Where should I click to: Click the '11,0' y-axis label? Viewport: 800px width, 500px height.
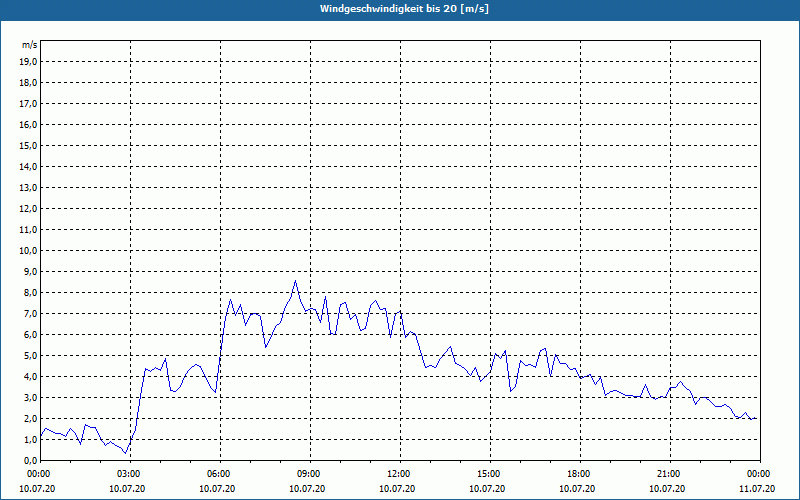(x=29, y=230)
